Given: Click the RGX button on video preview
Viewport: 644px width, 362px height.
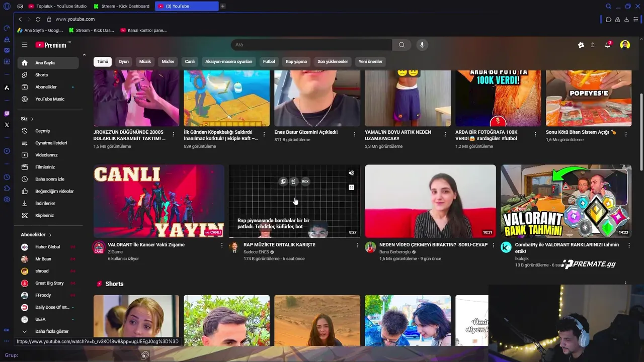Looking at the screenshot, I should tap(305, 182).
